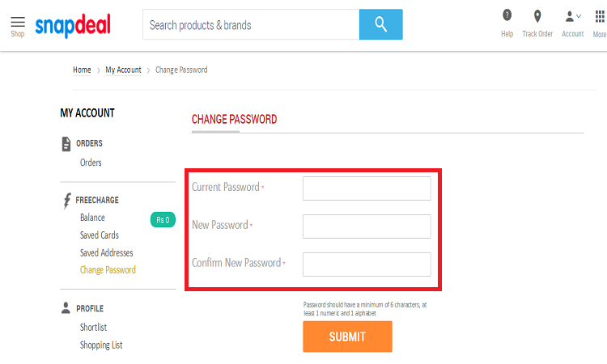Viewport: 607px width, 364px height.
Task: Select Orders in the sidebar menu
Action: tap(91, 163)
